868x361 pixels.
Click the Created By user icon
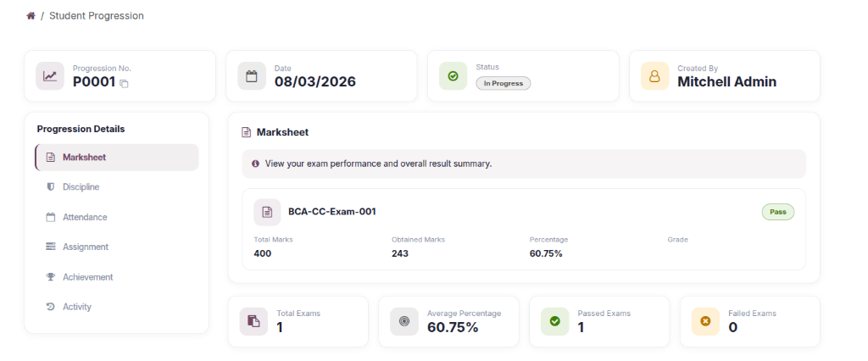click(x=654, y=76)
